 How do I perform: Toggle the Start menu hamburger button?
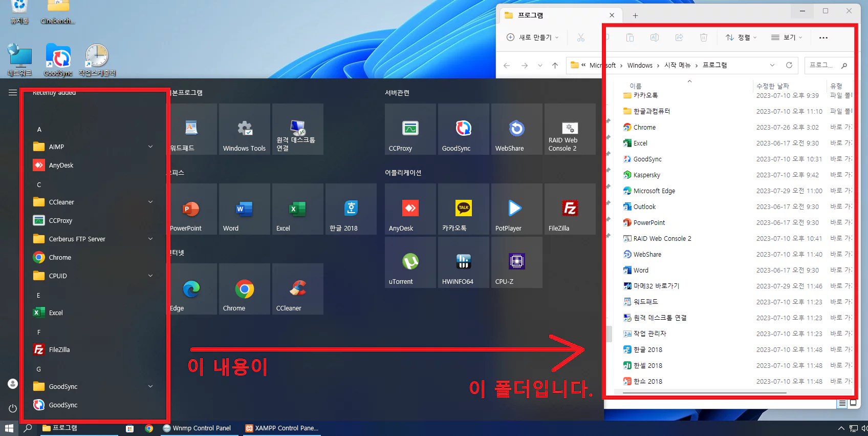(13, 93)
